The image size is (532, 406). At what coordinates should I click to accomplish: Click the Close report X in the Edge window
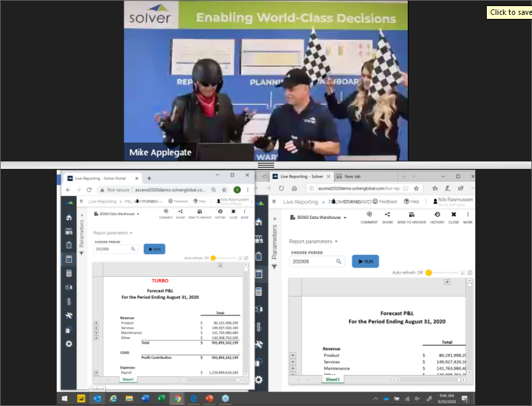[x=454, y=218]
